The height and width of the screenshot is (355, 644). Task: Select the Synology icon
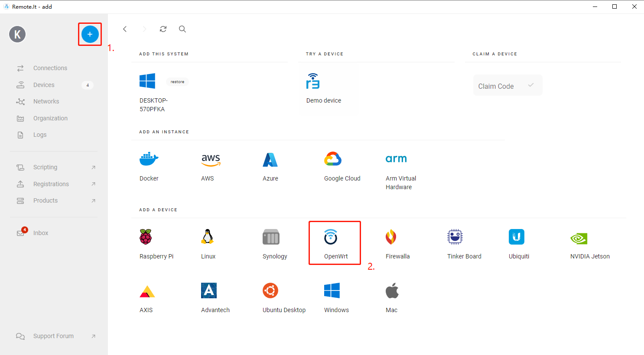(x=271, y=237)
